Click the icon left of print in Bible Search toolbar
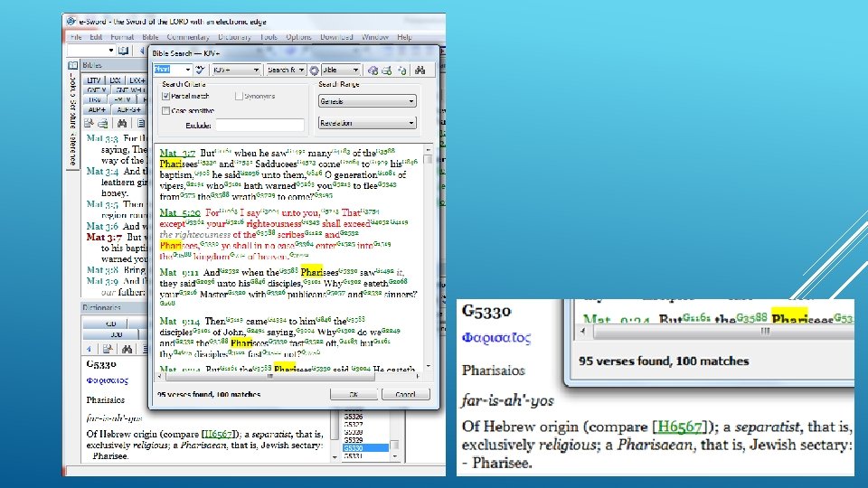This screenshot has width=868, height=488. coord(373,70)
